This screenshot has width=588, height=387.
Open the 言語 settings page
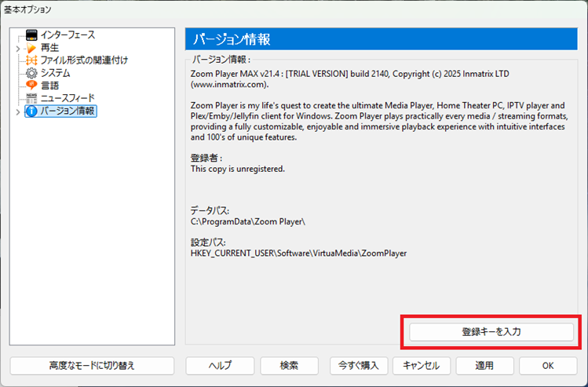click(x=50, y=86)
